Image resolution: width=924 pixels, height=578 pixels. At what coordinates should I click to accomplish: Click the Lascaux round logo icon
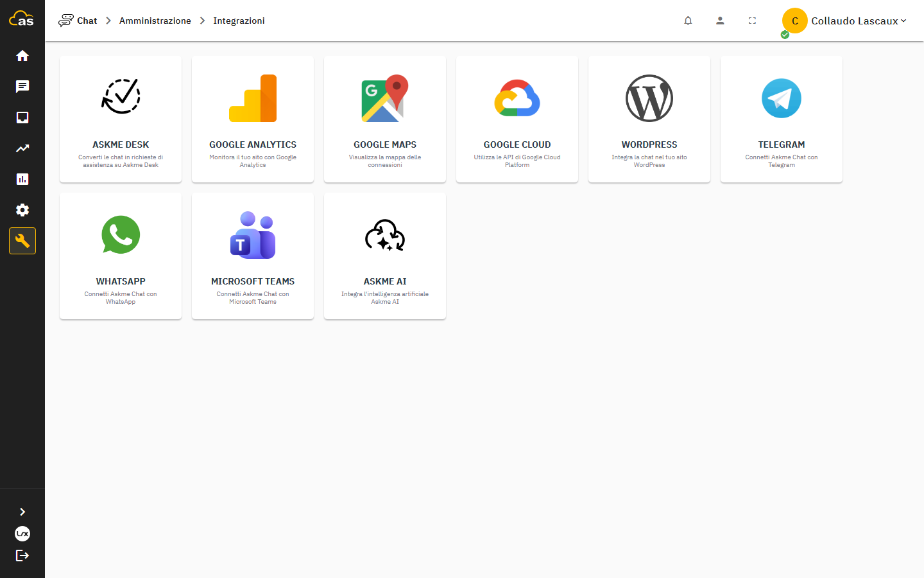[22, 534]
